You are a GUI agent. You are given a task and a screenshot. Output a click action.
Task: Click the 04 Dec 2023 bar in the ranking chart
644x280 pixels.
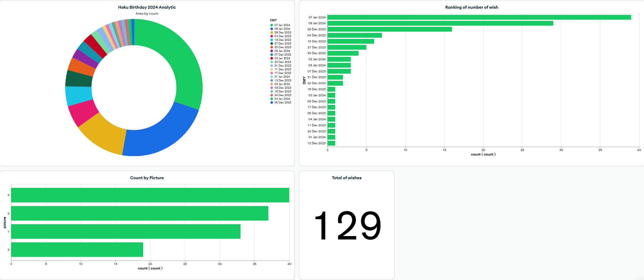(355, 35)
